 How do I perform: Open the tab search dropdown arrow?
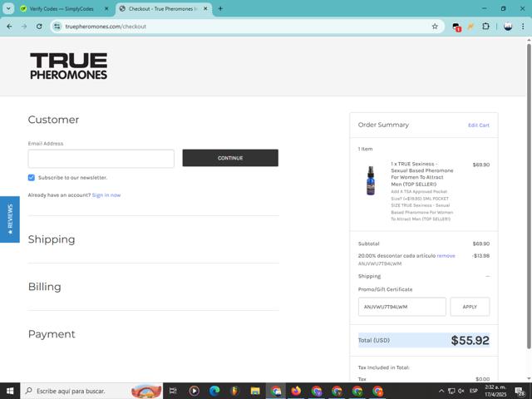[8, 9]
